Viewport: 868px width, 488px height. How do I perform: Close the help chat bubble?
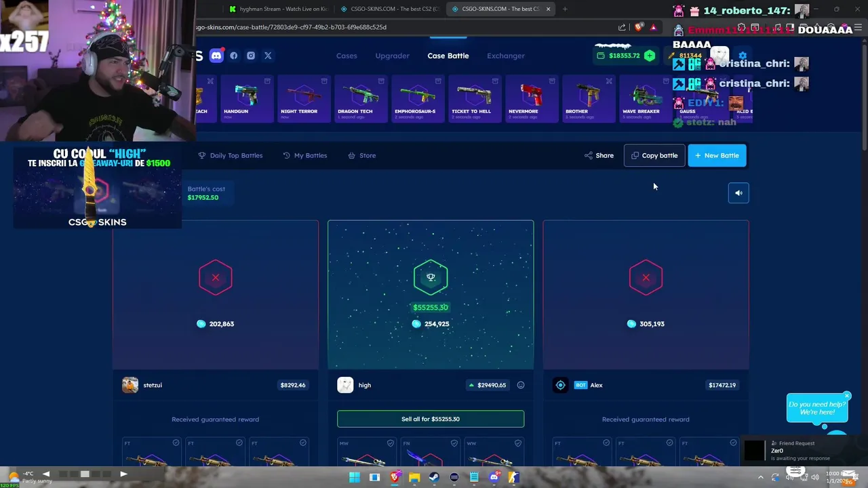pyautogui.click(x=847, y=396)
